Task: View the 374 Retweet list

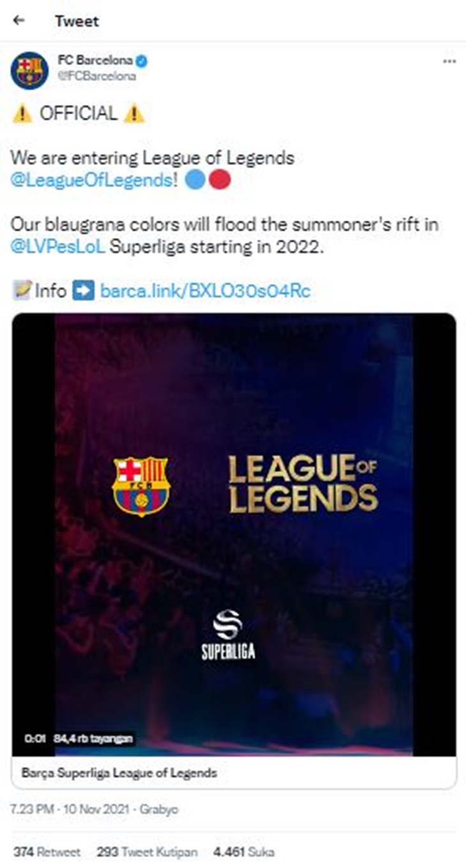Action: [47, 852]
